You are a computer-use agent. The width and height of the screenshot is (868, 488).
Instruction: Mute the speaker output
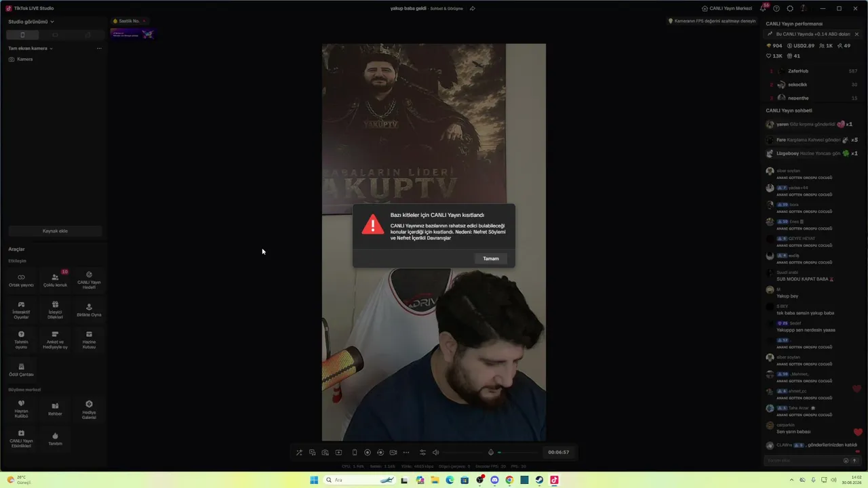pyautogui.click(x=435, y=452)
